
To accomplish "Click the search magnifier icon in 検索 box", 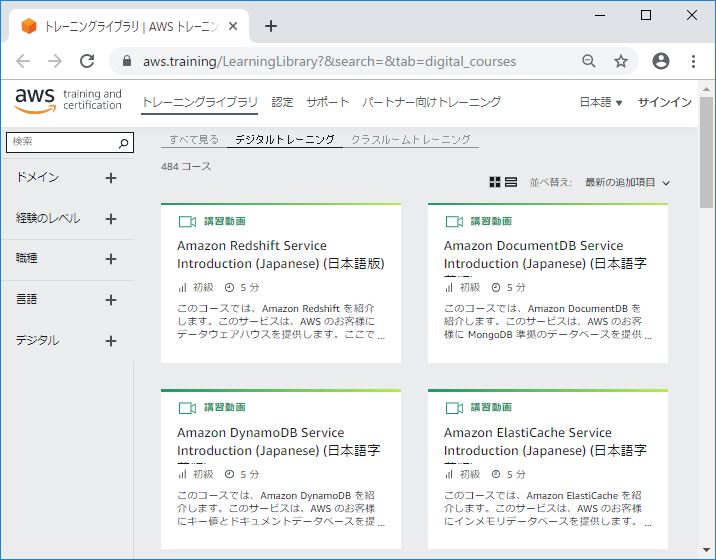I will (x=123, y=143).
